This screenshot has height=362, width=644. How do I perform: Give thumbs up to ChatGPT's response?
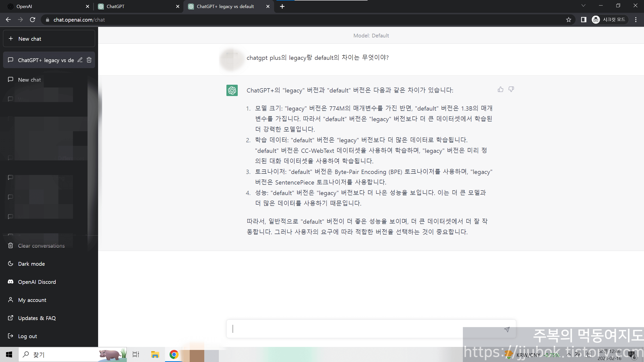(x=500, y=89)
